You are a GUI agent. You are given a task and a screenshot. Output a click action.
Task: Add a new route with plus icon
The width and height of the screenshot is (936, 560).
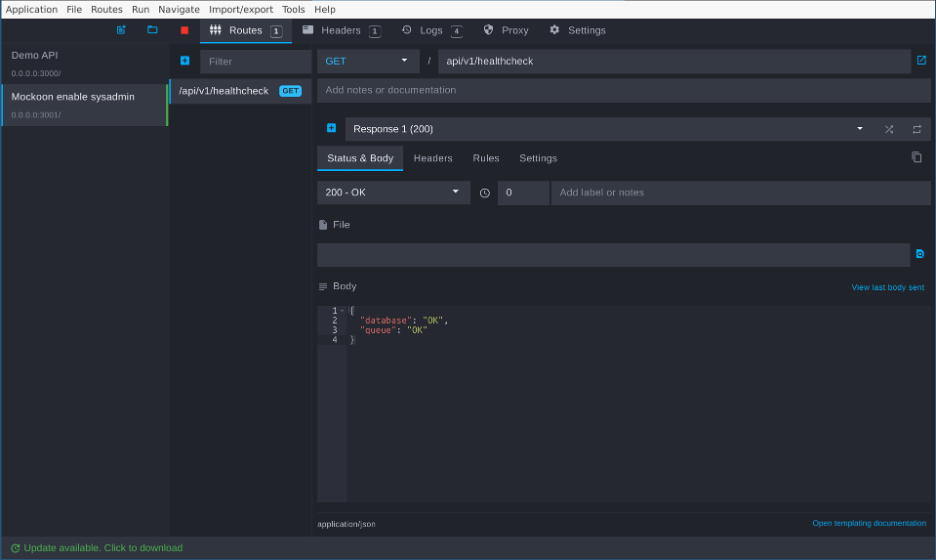184,61
